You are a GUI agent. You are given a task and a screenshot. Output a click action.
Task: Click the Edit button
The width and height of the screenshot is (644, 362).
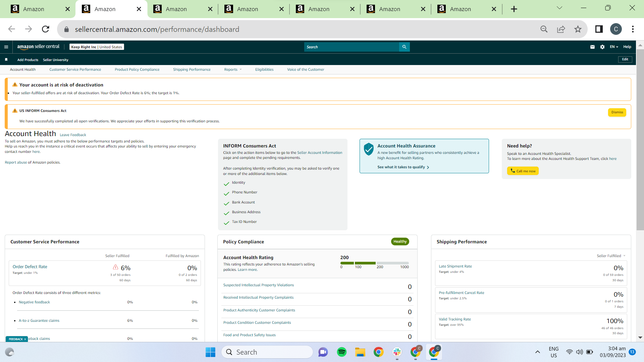coord(625,59)
